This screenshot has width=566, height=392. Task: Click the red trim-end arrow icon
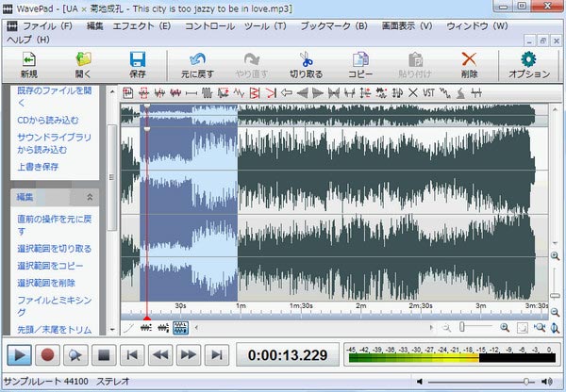point(271,93)
